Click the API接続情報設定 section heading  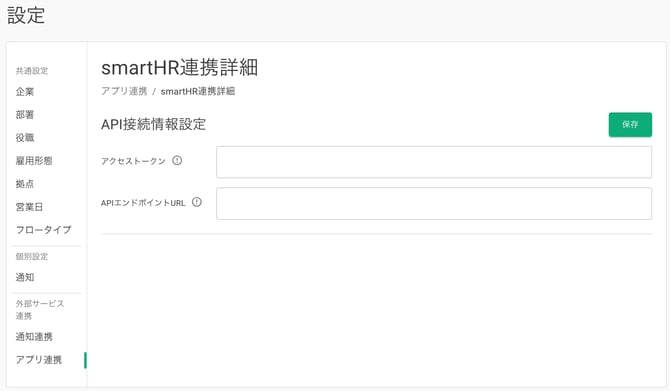tap(153, 124)
